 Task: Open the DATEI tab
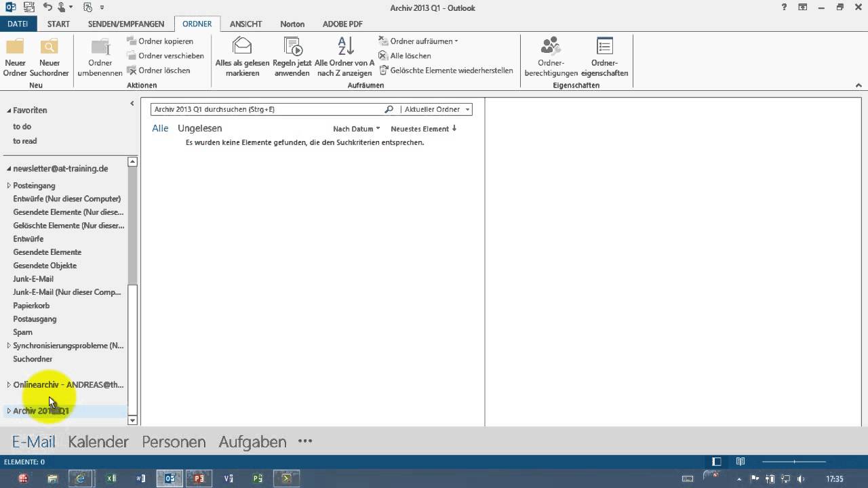coord(18,24)
